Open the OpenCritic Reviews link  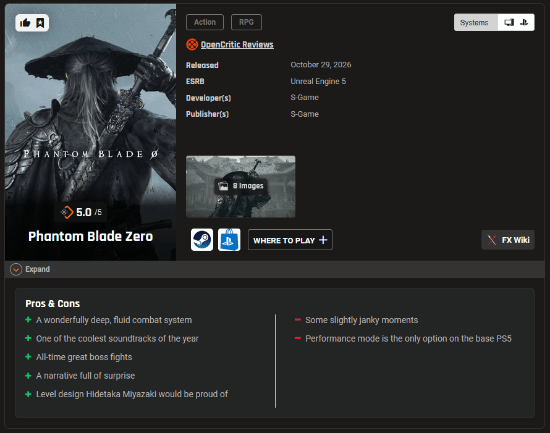point(237,45)
